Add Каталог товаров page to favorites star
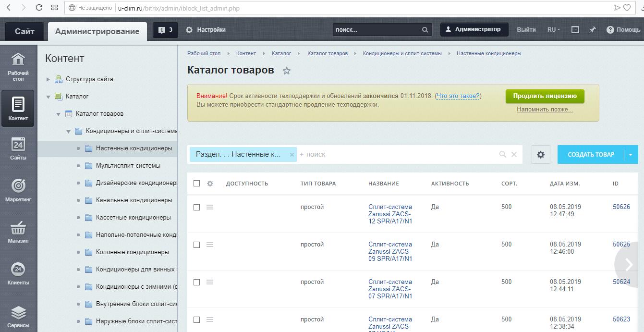Screen dimensions: 644x332 click(287, 71)
